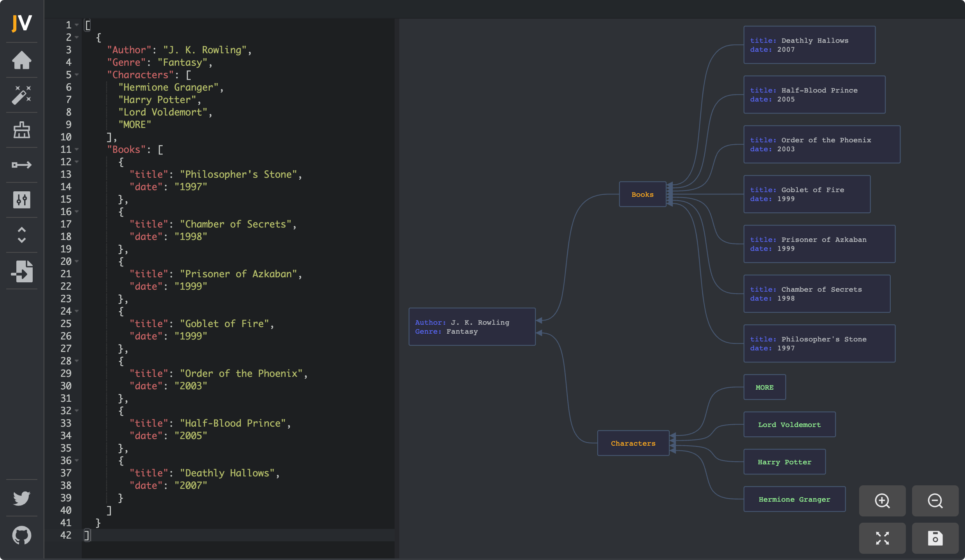Viewport: 965px width, 560px height.
Task: Open the GitHub icon link
Action: click(x=22, y=535)
